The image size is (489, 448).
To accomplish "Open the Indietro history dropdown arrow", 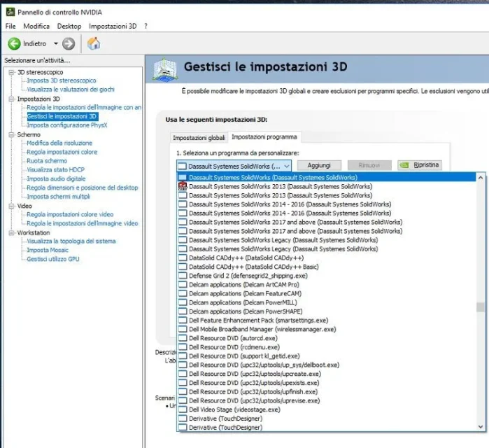I will pos(56,43).
